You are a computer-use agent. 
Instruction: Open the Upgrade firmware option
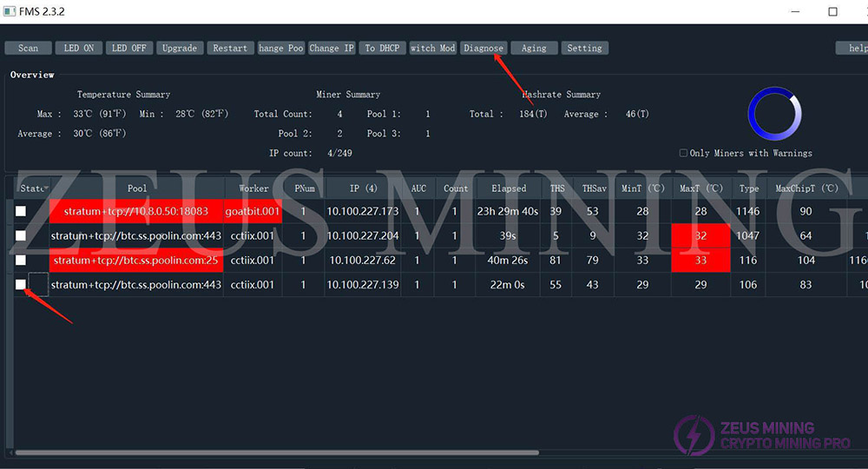[180, 48]
